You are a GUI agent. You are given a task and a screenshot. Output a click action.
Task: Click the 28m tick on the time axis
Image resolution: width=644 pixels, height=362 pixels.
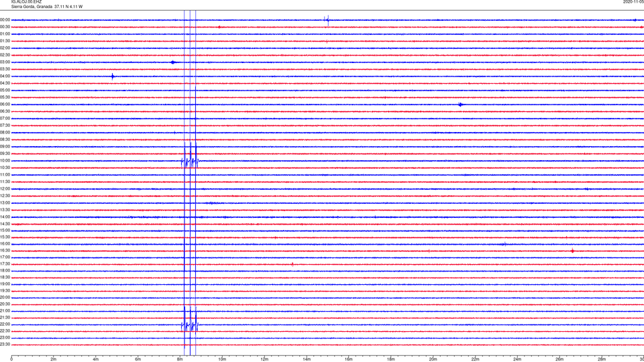coord(602,359)
